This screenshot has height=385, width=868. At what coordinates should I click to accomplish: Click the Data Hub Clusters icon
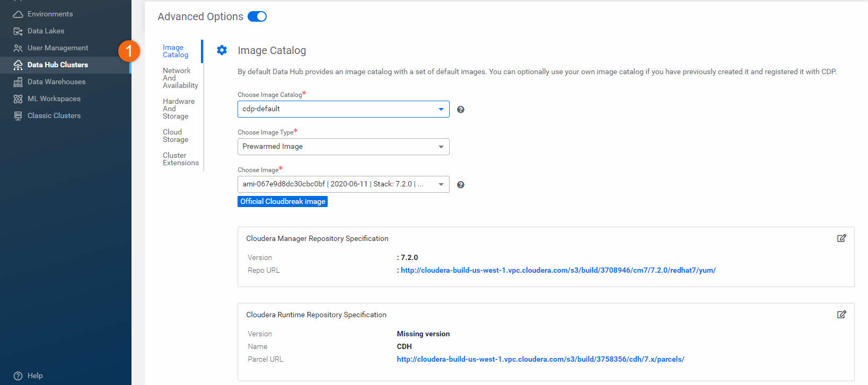(x=18, y=65)
